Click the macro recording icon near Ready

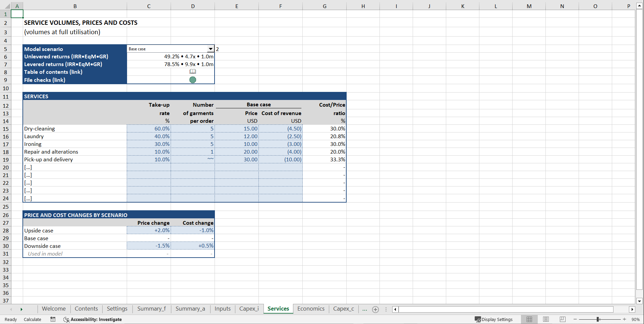pos(53,319)
